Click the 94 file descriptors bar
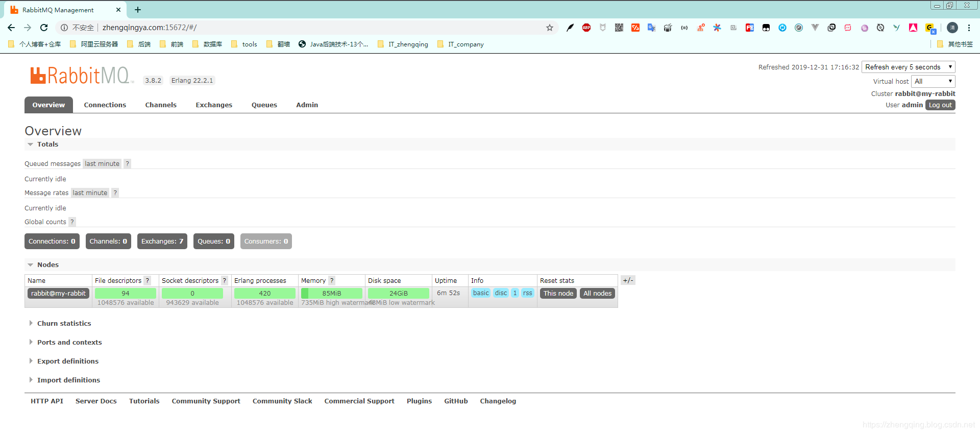980x434 pixels. click(x=126, y=294)
